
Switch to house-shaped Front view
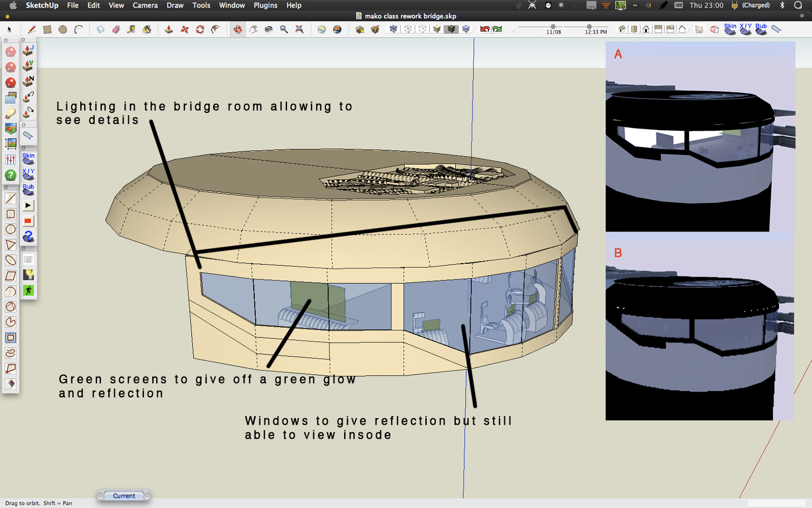tap(646, 29)
